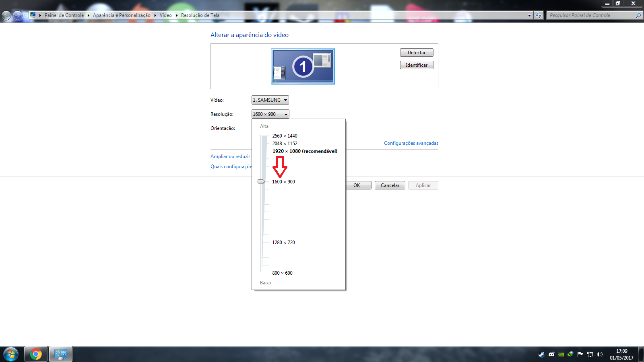Click the network connection tray icon
The image size is (644, 362).
[590, 354]
